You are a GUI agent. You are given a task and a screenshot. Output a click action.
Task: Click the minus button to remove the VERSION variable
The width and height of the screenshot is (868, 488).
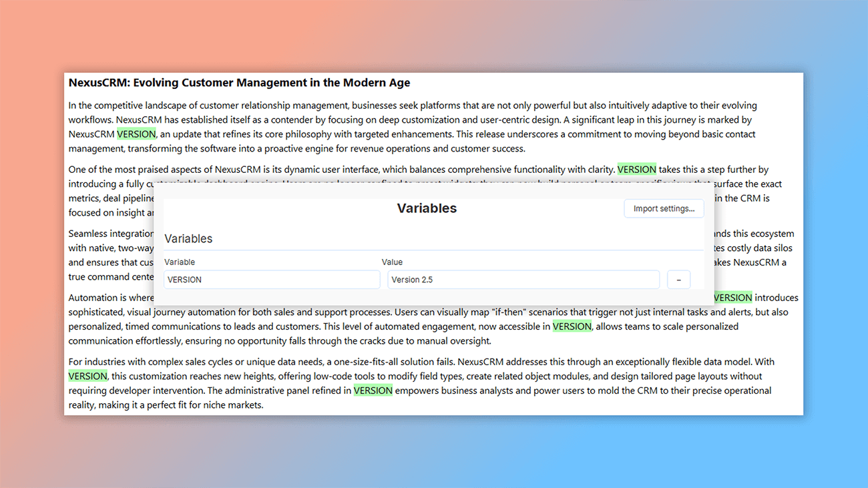(678, 279)
